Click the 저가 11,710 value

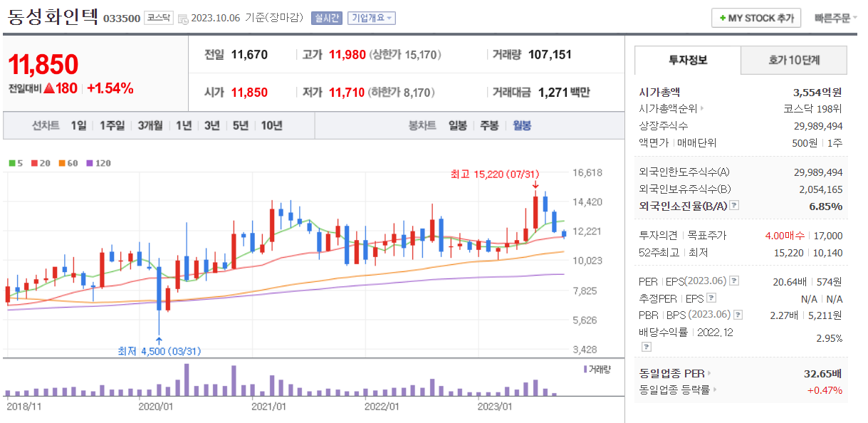(x=347, y=93)
